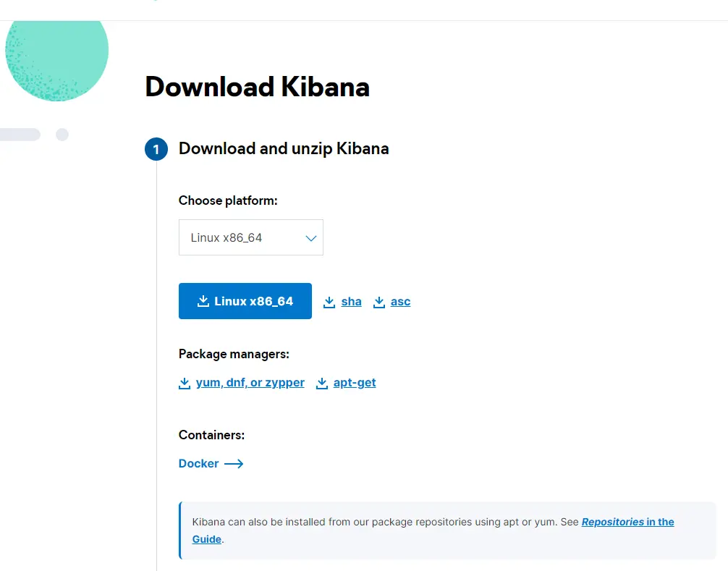Screen dimensions: 728x571
Task: Open the sha checksum link
Action: click(351, 302)
